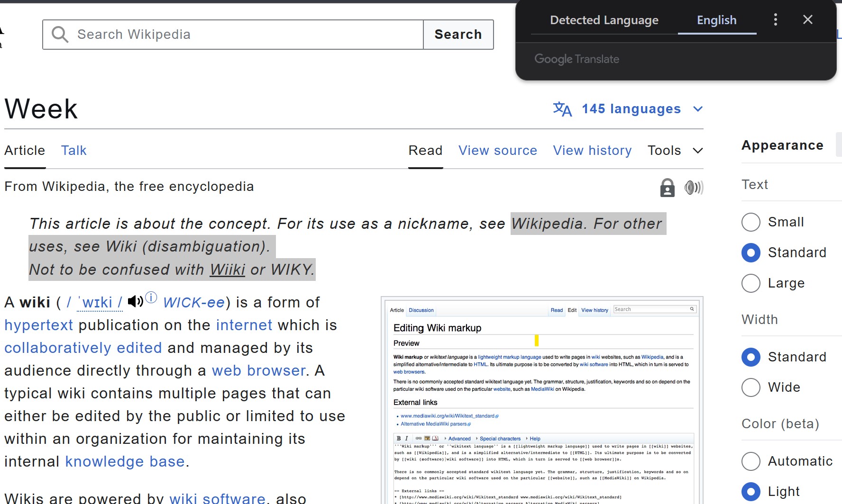Switch to Detected Language tab in translate popup
This screenshot has height=504, width=842.
pyautogui.click(x=604, y=20)
